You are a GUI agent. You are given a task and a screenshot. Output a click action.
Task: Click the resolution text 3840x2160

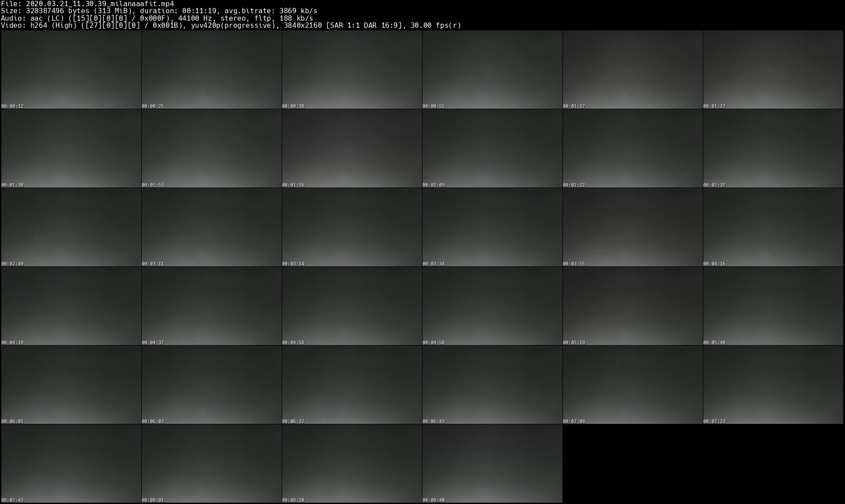pyautogui.click(x=303, y=26)
